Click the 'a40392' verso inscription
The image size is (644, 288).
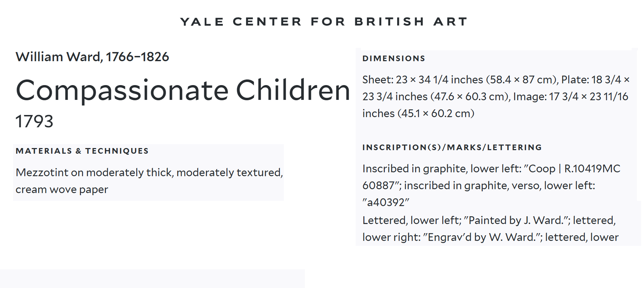coord(386,203)
